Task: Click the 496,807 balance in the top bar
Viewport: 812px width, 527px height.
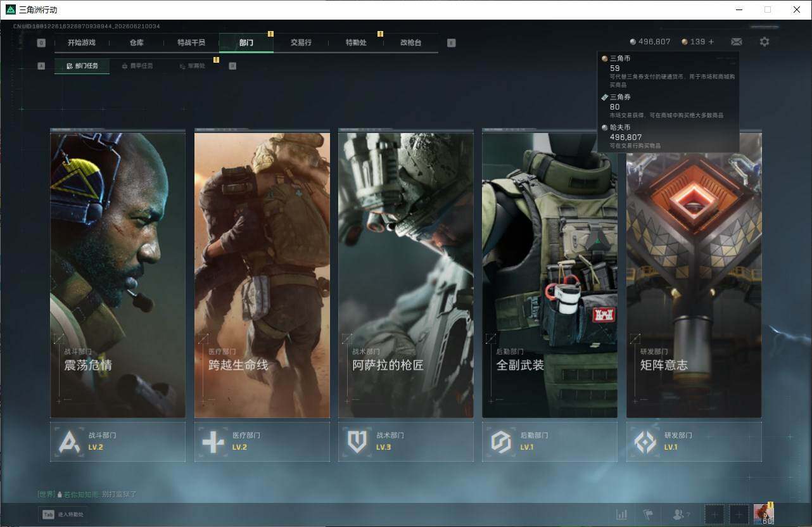Action: pos(650,42)
